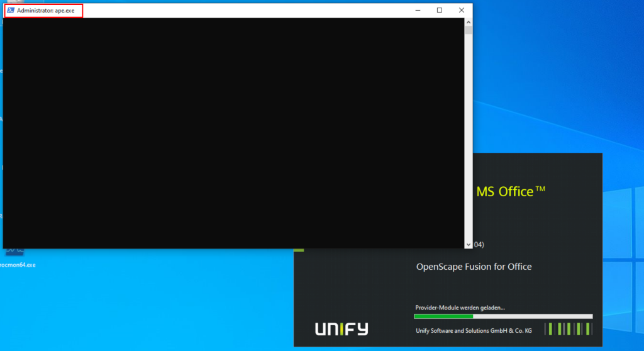Click the "OpenScape Fusion for Office" heading

tap(474, 267)
